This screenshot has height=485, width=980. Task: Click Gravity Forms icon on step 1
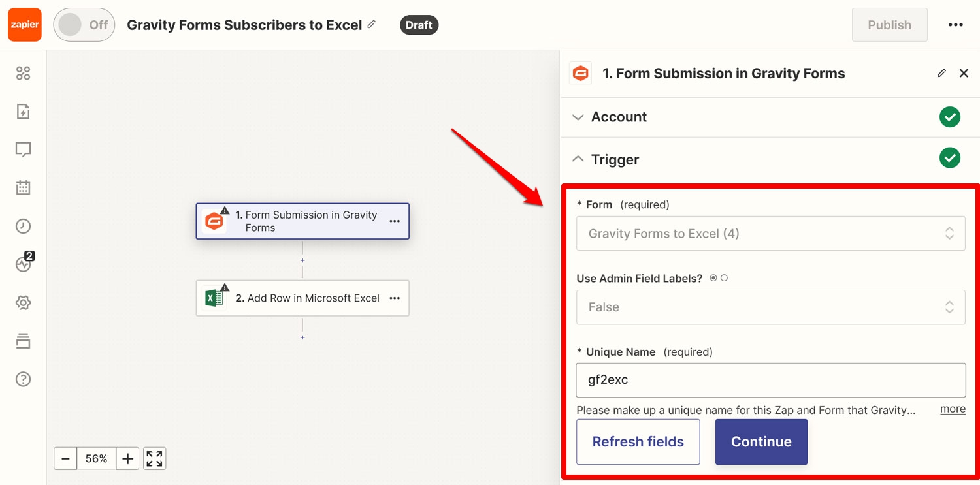point(214,221)
